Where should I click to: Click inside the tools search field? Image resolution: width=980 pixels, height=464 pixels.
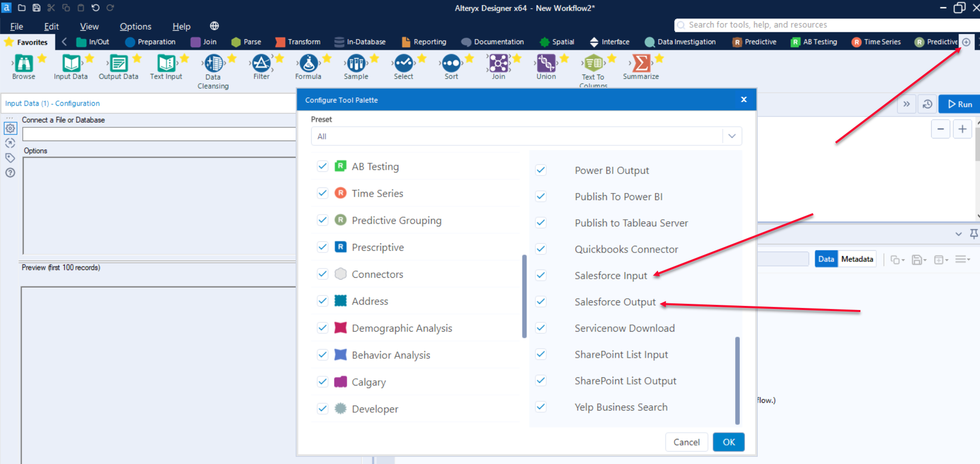(770, 25)
